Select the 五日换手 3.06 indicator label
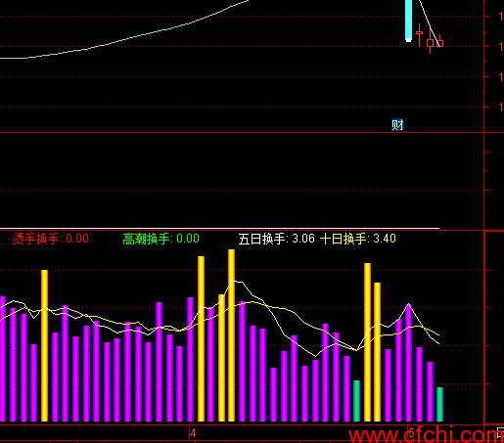This screenshot has width=504, height=443. click(x=276, y=239)
